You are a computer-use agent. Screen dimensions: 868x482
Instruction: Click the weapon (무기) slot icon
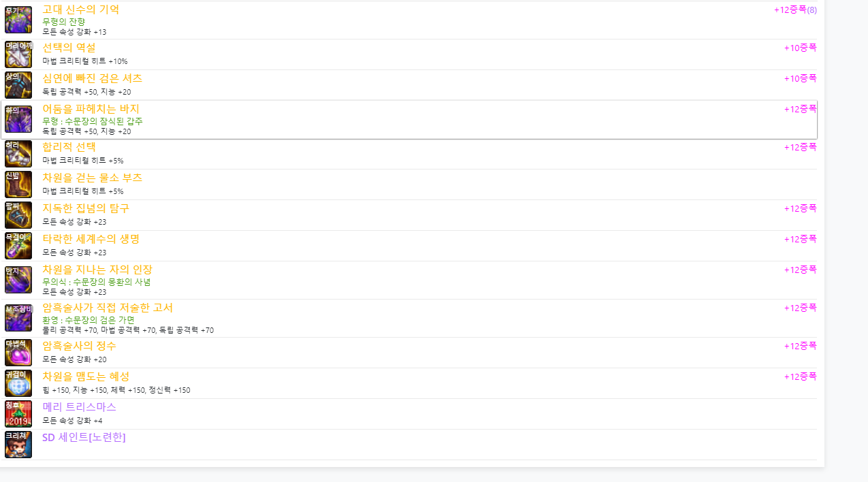[x=18, y=20]
